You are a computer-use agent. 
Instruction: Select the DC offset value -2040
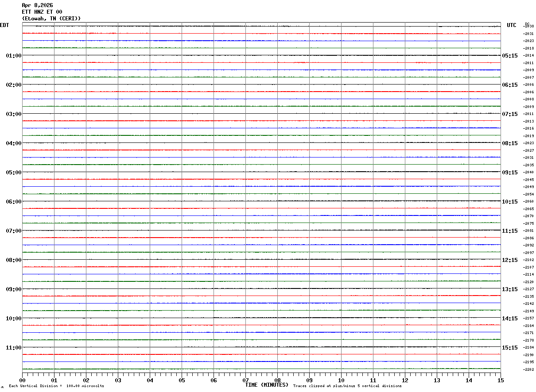(x=529, y=173)
